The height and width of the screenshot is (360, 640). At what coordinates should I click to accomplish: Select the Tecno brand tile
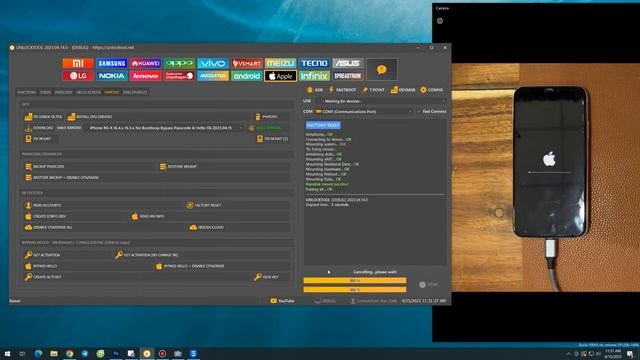tap(314, 63)
